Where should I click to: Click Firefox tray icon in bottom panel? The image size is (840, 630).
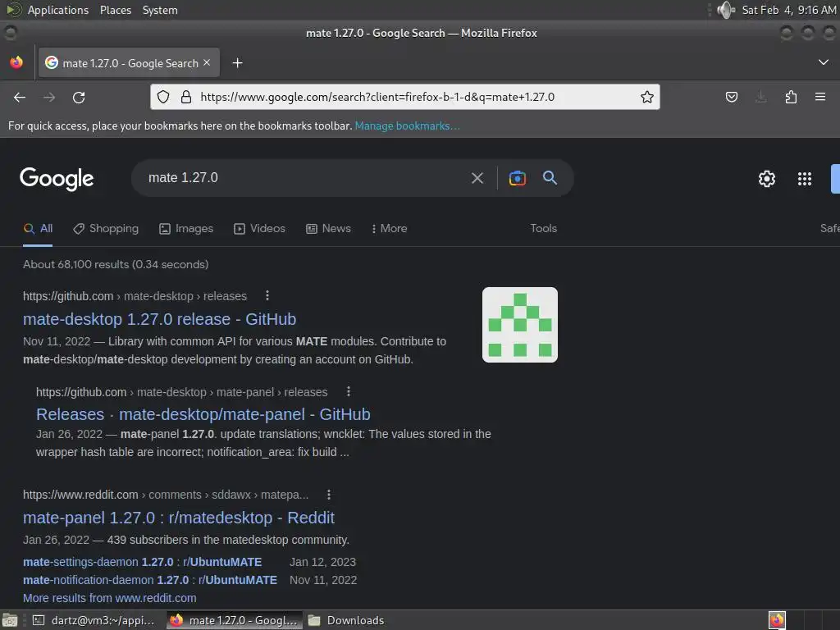pos(777,620)
